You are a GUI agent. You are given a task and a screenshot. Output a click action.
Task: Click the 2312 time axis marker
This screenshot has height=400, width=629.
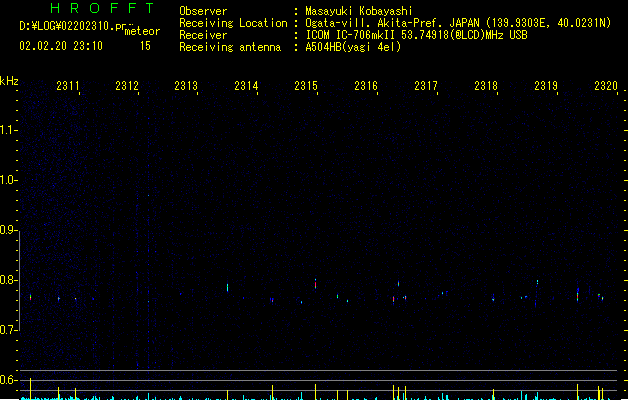[x=127, y=86]
